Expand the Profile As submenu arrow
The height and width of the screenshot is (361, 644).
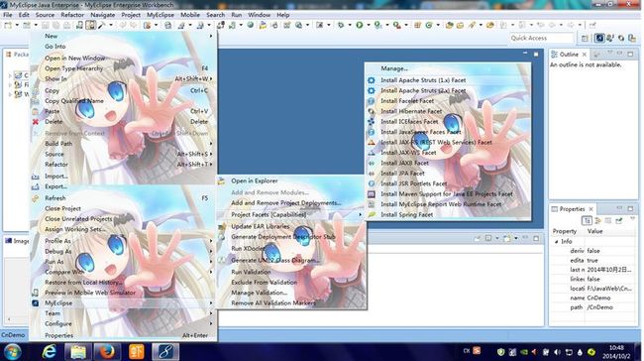click(211, 241)
